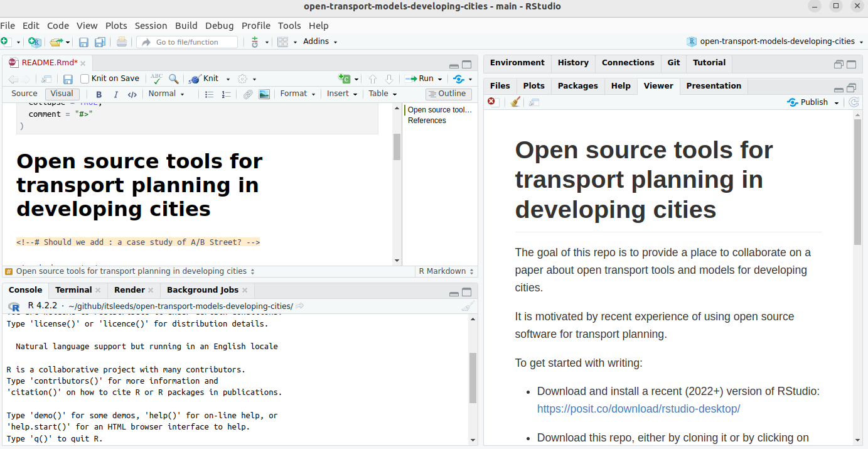Screen dimensions: 868x449
Task: Insert an image into the document
Action: click(x=264, y=94)
